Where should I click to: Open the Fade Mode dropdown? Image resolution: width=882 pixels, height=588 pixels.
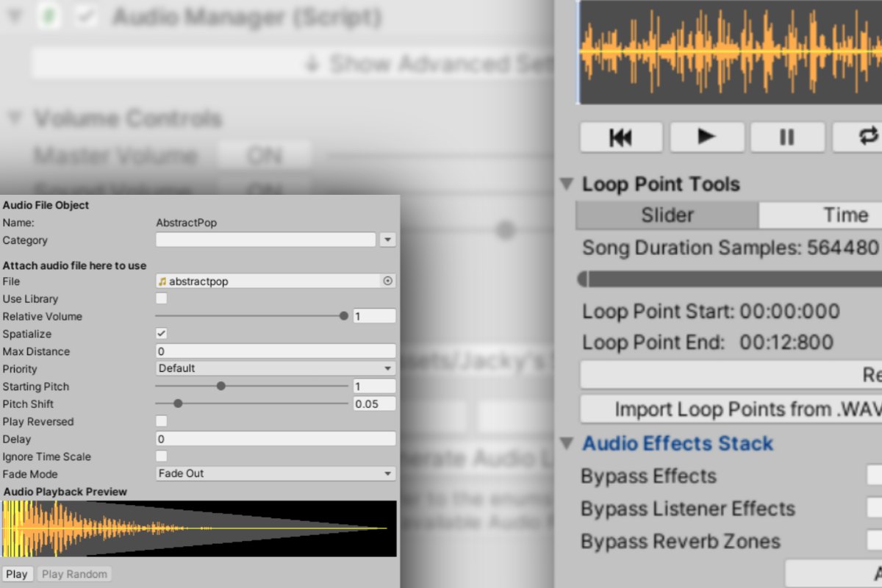[276, 473]
